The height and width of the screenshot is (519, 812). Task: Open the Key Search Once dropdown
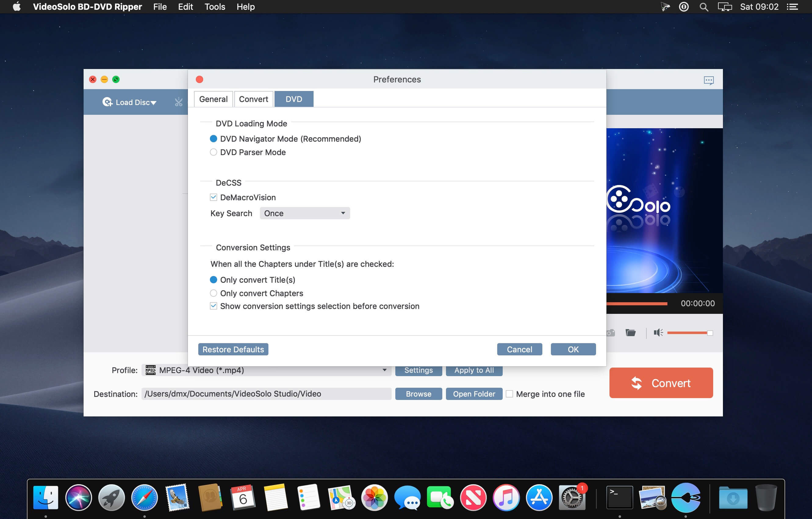(304, 213)
